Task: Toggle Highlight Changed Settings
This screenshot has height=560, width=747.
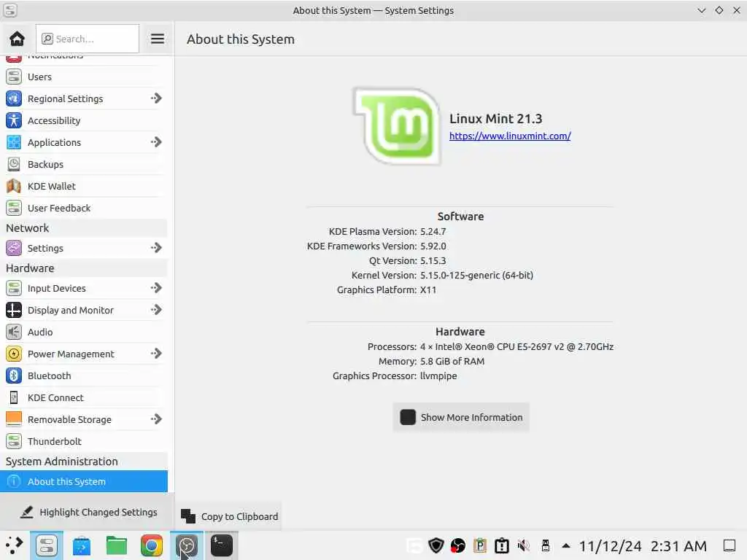Action: pyautogui.click(x=88, y=512)
